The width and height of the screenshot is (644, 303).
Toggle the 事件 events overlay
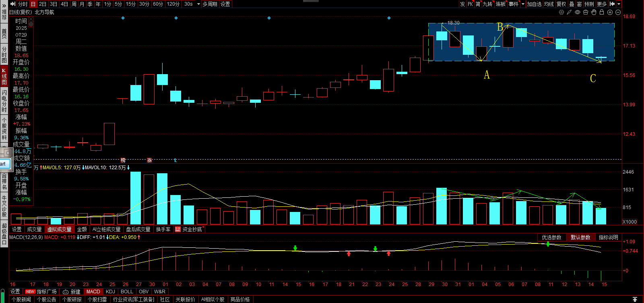coord(514,4)
